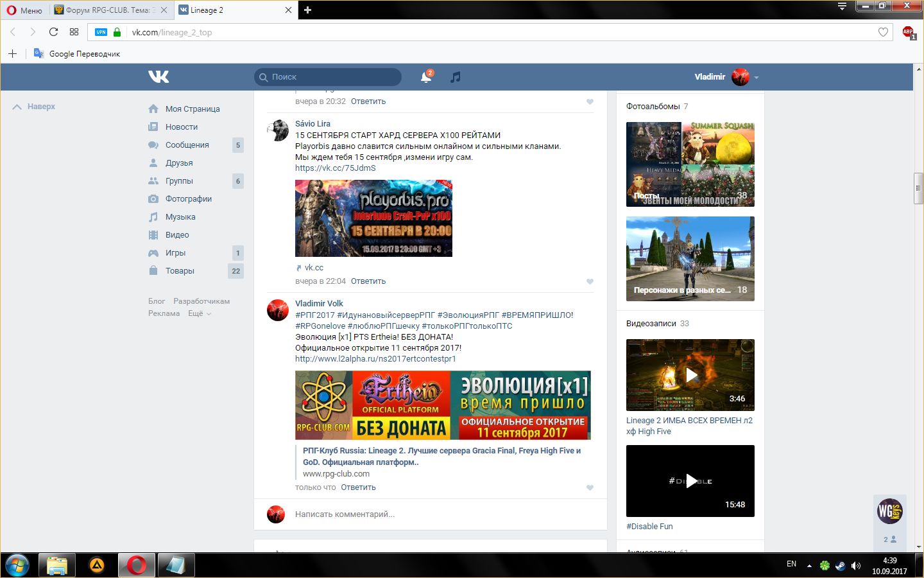Click the VK logo in header
This screenshot has width=924, height=578.
[x=158, y=77]
